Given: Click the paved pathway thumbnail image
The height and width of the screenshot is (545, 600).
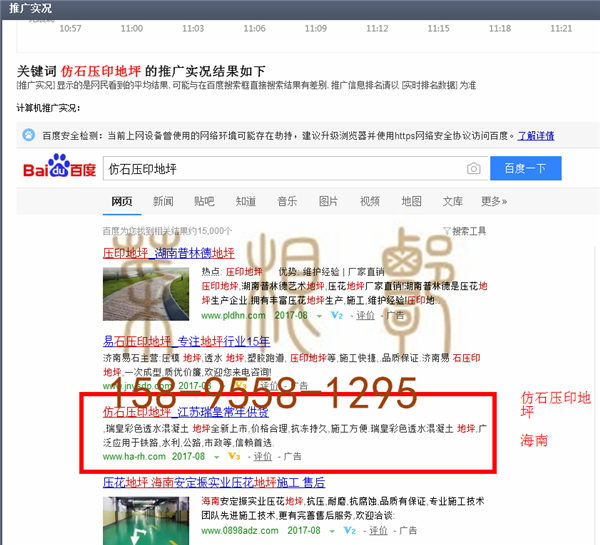Looking at the screenshot, I should pos(146,294).
